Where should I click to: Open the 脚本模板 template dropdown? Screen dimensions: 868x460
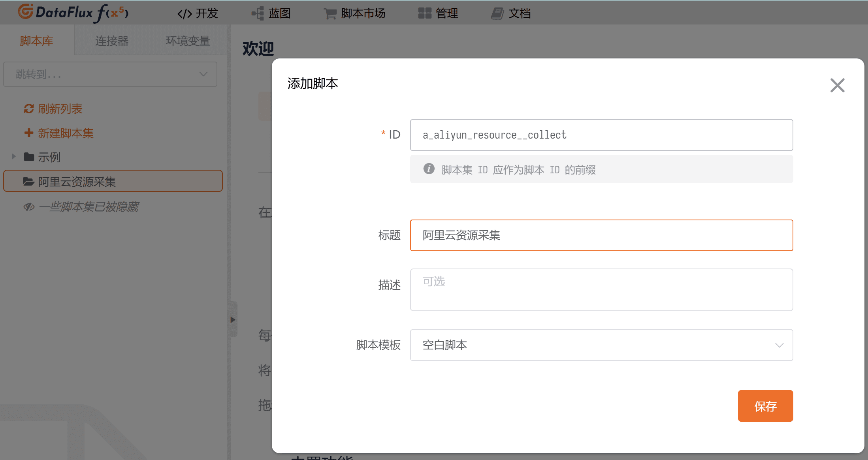(601, 345)
